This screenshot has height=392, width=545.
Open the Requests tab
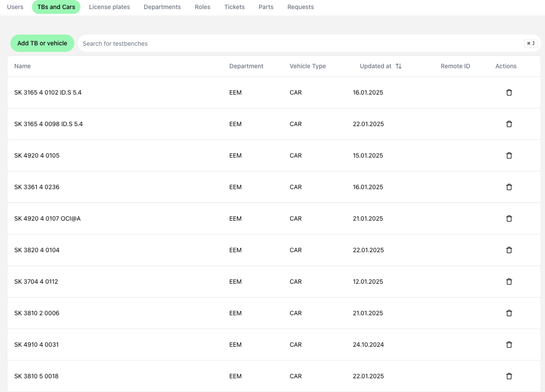click(300, 7)
